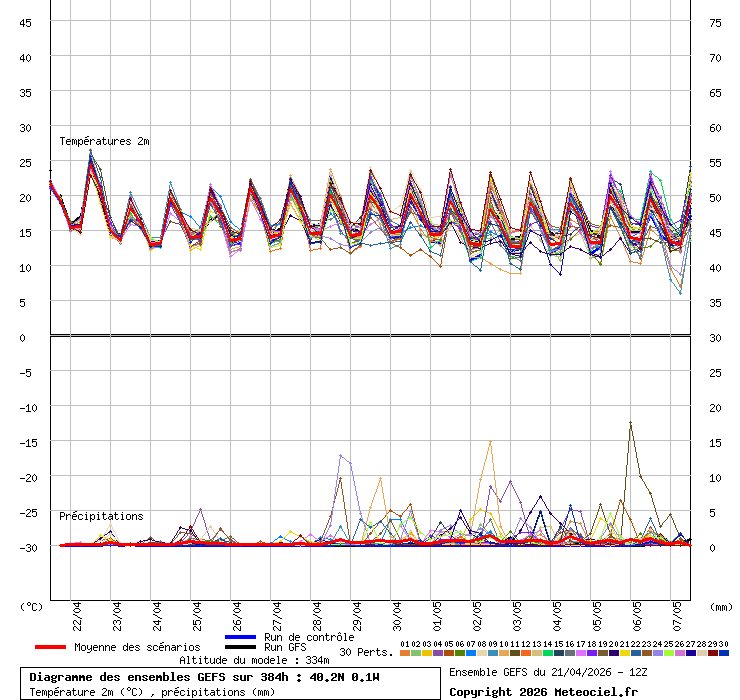Image resolution: width=740 pixels, height=700 pixels.
Task: Click the red Moyenne des scénarios legend line
Action: pos(50,647)
